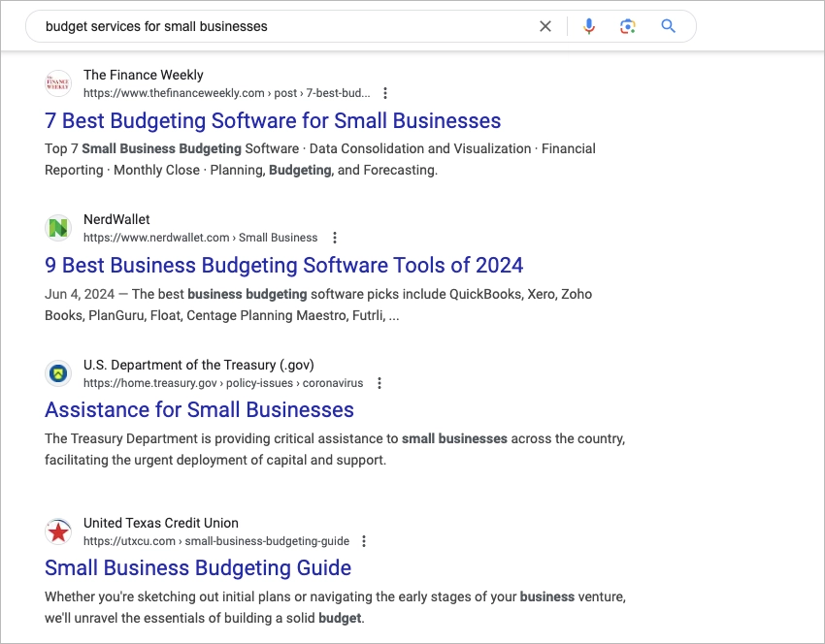The image size is (825, 644).
Task: Click the thefinanceweekly.com URL breadcrumb
Action: pos(226,93)
